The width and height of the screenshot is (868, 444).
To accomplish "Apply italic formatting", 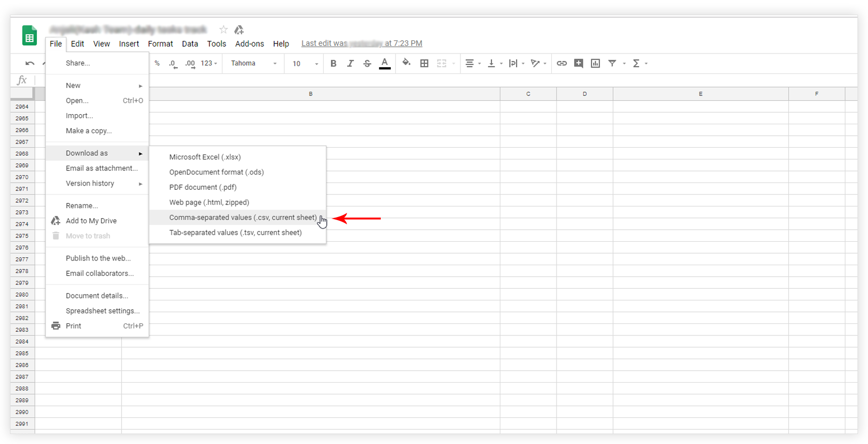I will tap(350, 63).
